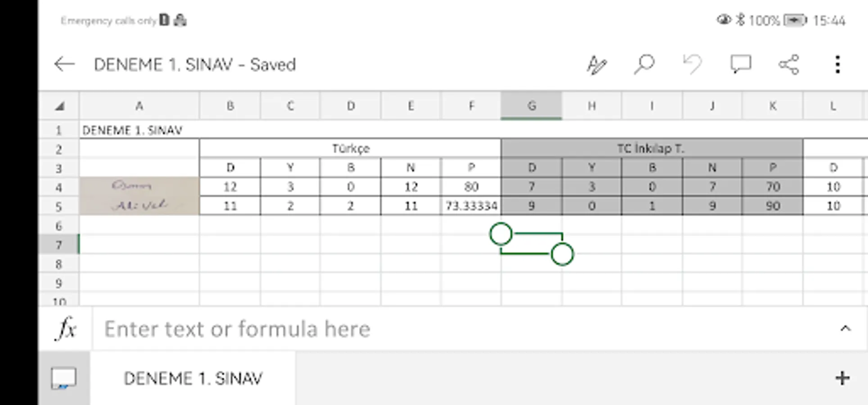Switch to DENEME 1. SINAV sheet tab

point(193,378)
